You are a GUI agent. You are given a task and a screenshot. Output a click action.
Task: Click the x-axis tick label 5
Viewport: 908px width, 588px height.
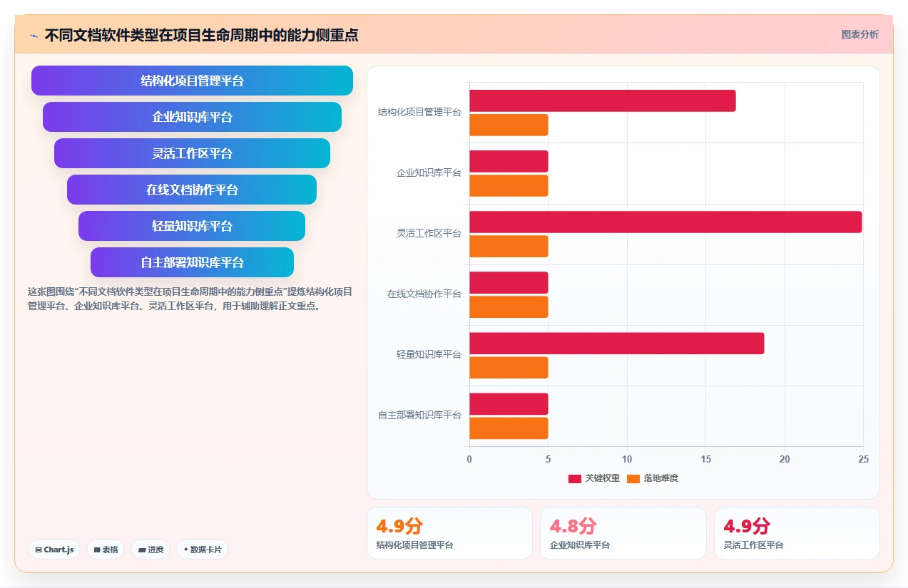click(x=549, y=460)
